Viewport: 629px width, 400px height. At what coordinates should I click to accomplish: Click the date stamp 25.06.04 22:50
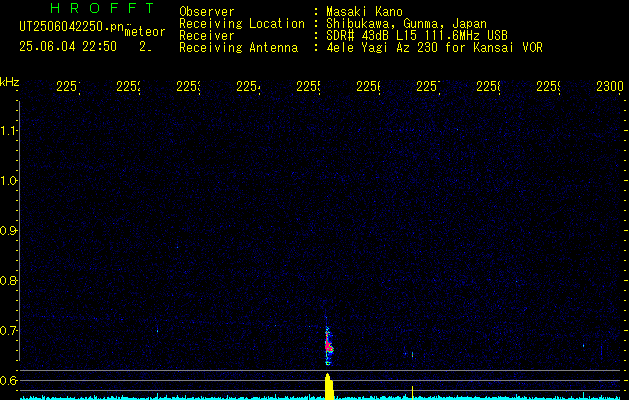68,47
